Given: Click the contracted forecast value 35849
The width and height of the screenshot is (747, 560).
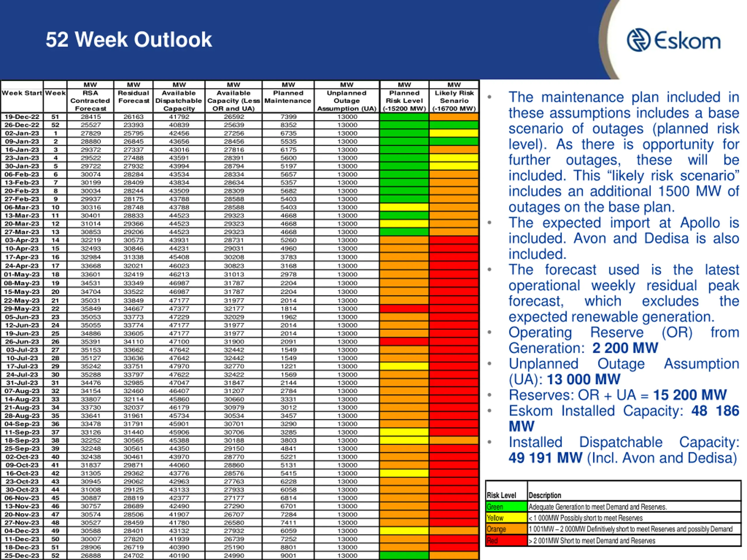Looking at the screenshot, I should [x=90, y=309].
